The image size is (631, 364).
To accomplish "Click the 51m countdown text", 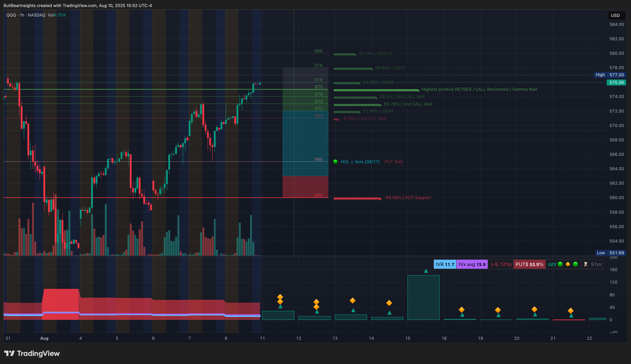I will pos(596,264).
